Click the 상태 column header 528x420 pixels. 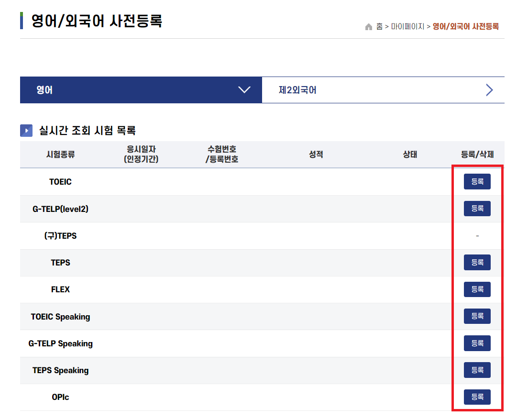click(x=410, y=155)
